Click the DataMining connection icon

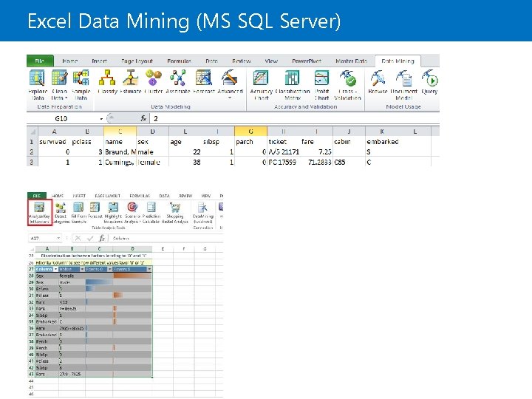coord(203,212)
